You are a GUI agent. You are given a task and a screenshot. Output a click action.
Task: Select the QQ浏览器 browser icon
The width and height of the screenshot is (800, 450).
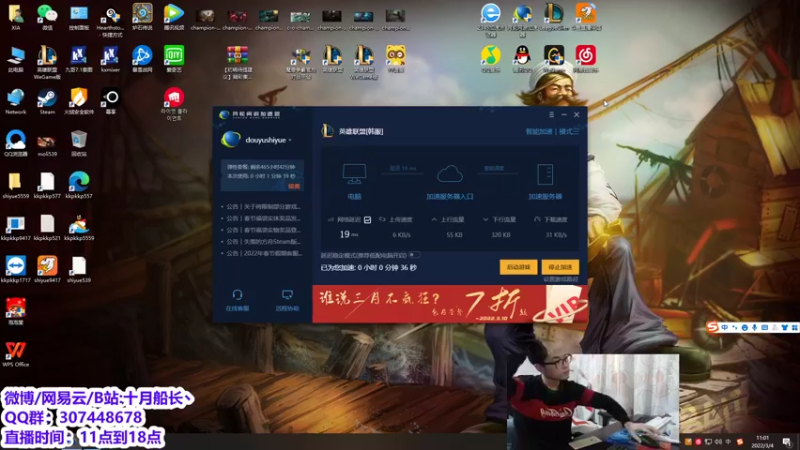tap(15, 143)
